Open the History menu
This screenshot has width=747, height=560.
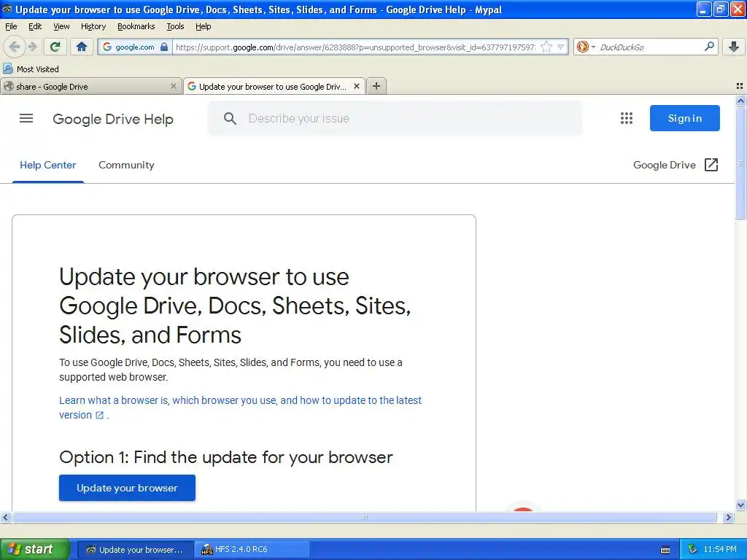click(x=93, y=26)
